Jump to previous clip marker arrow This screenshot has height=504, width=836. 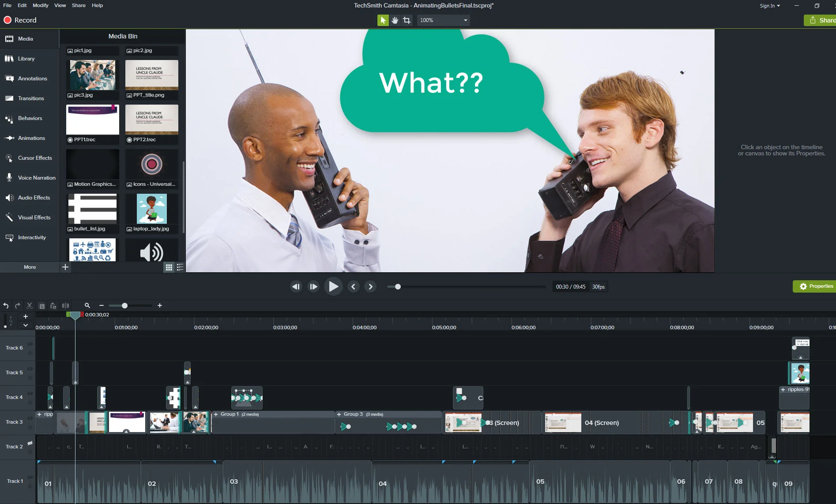[353, 286]
